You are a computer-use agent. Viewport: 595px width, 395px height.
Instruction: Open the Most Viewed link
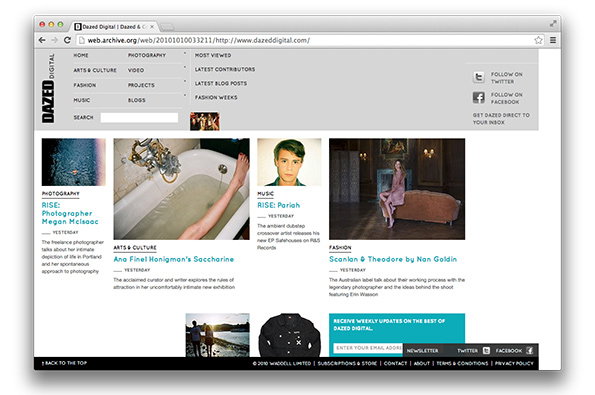[213, 55]
